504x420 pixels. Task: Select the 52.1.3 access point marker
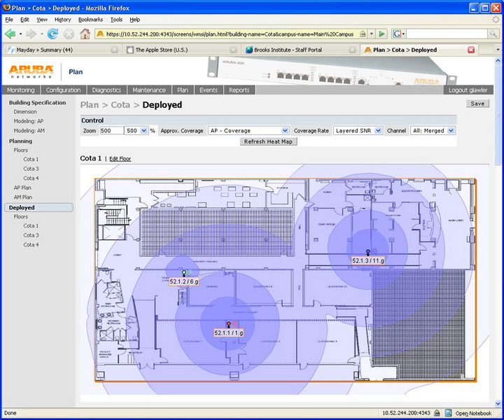(368, 251)
